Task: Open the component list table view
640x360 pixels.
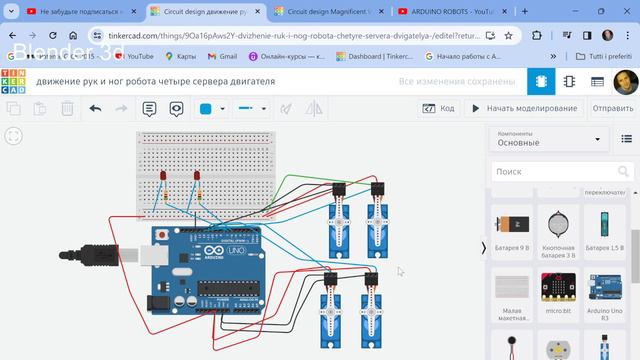Action: [x=597, y=82]
